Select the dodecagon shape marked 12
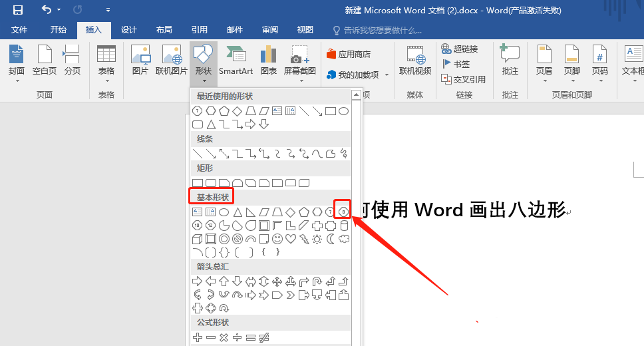644x346 pixels. tap(211, 226)
